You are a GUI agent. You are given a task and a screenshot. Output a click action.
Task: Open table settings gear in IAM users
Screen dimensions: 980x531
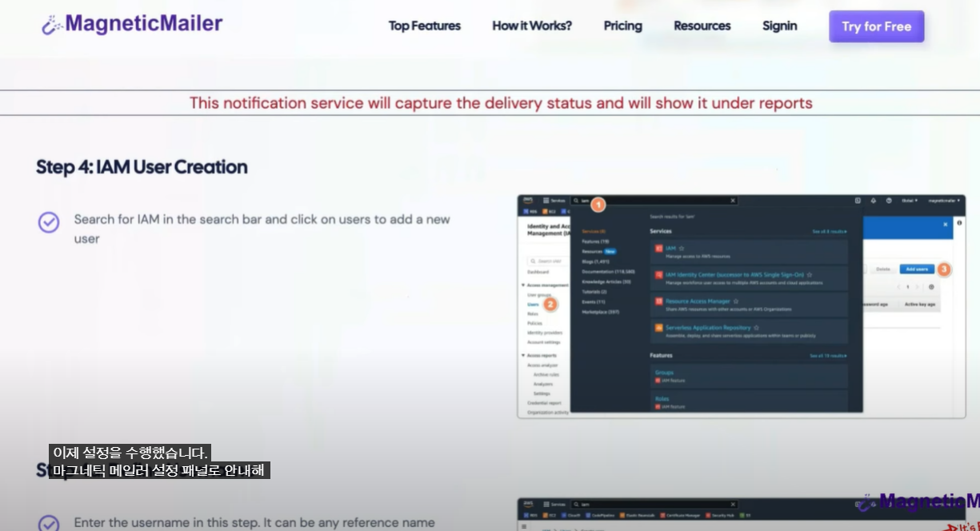coord(931,287)
